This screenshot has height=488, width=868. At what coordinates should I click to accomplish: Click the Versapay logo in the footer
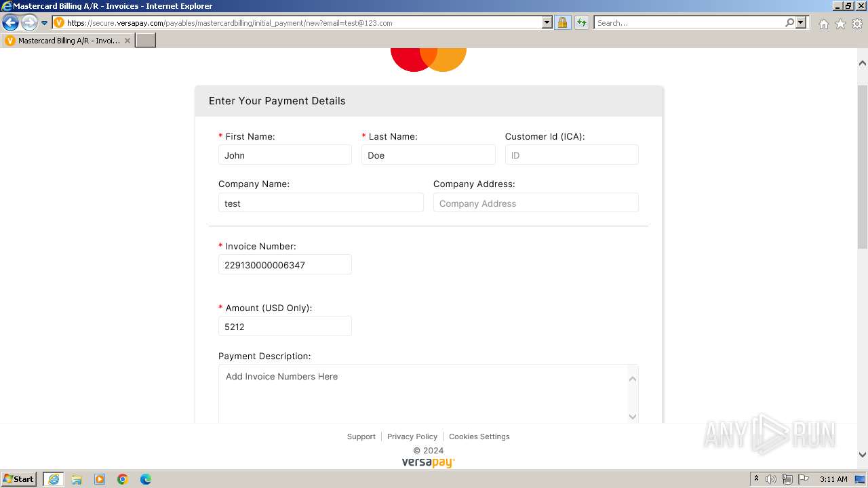pyautogui.click(x=429, y=463)
